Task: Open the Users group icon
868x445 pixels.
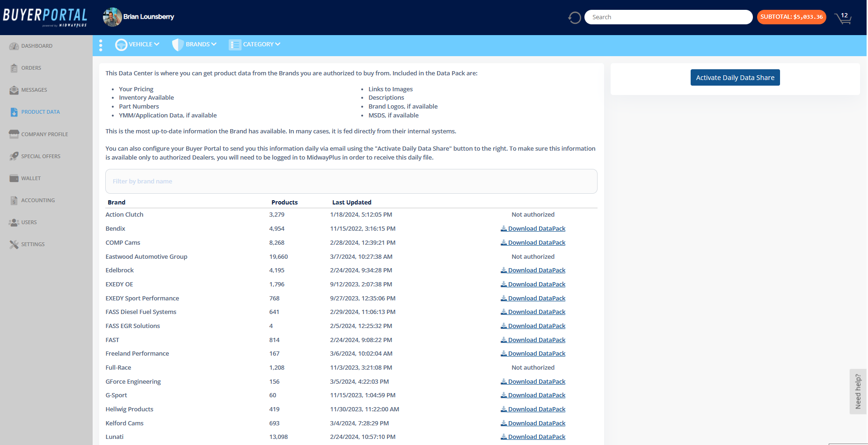Action: coord(14,222)
